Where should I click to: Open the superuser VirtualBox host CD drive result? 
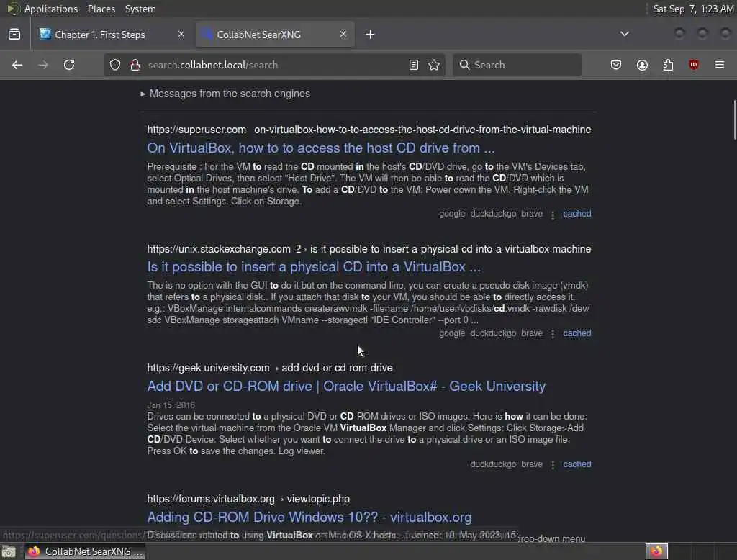321,148
